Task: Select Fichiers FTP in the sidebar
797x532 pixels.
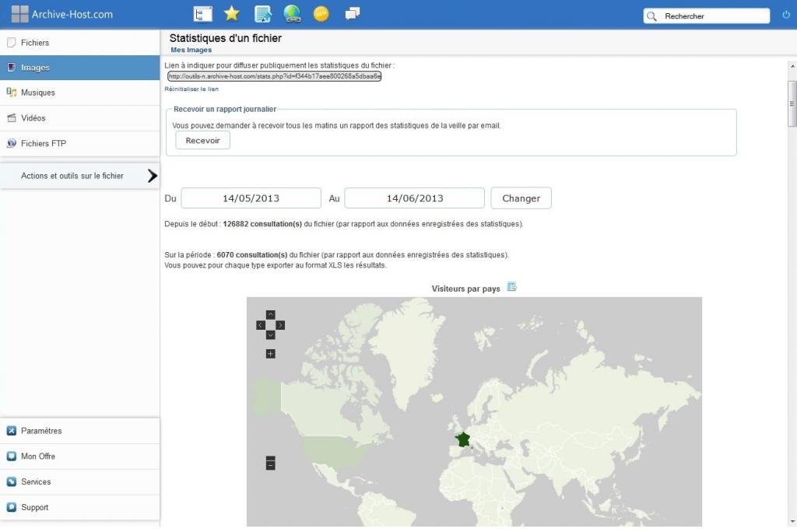Action: coord(44,143)
